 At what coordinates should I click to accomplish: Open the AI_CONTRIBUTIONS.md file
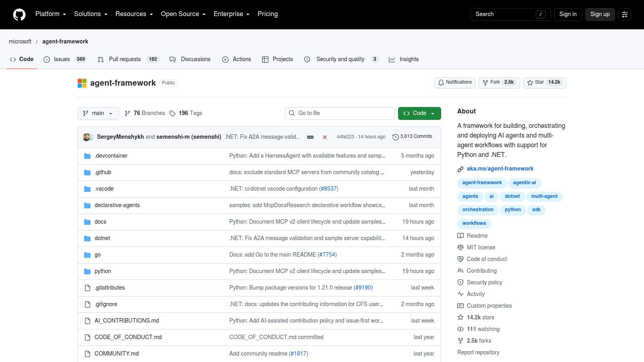click(127, 321)
